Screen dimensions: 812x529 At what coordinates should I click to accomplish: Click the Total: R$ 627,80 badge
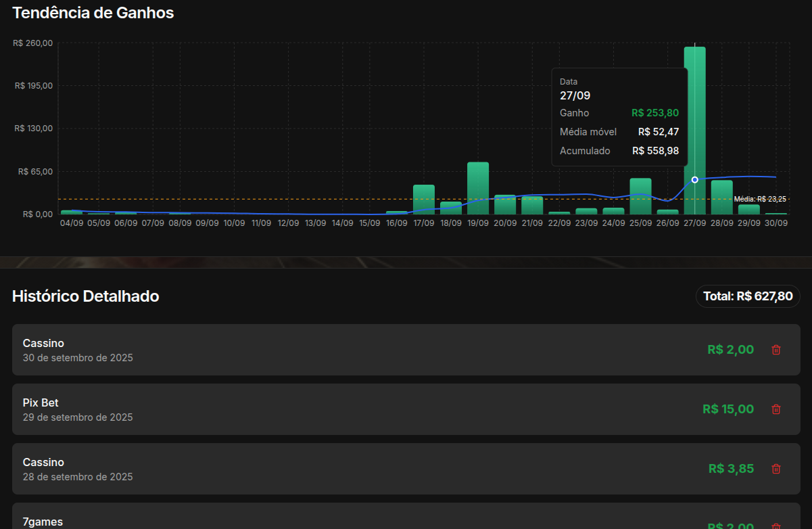[748, 296]
